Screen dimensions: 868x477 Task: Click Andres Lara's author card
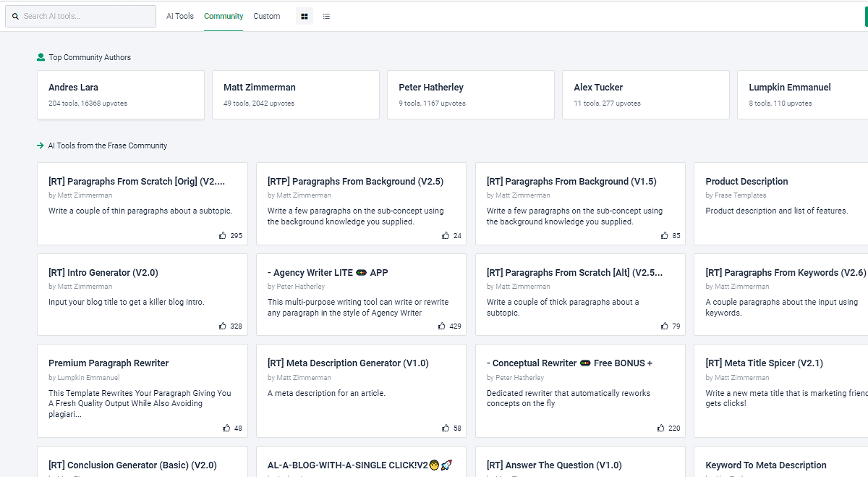(x=120, y=95)
